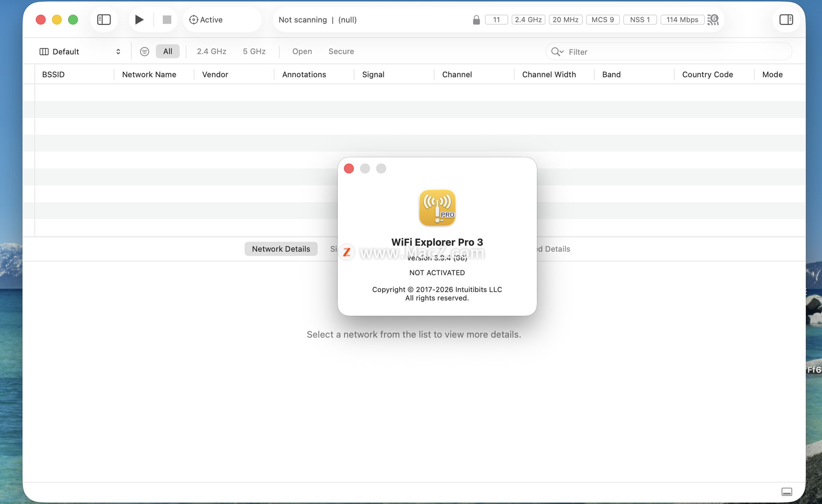The image size is (822, 504).
Task: Toggle the right inspector panel icon
Action: 786,20
